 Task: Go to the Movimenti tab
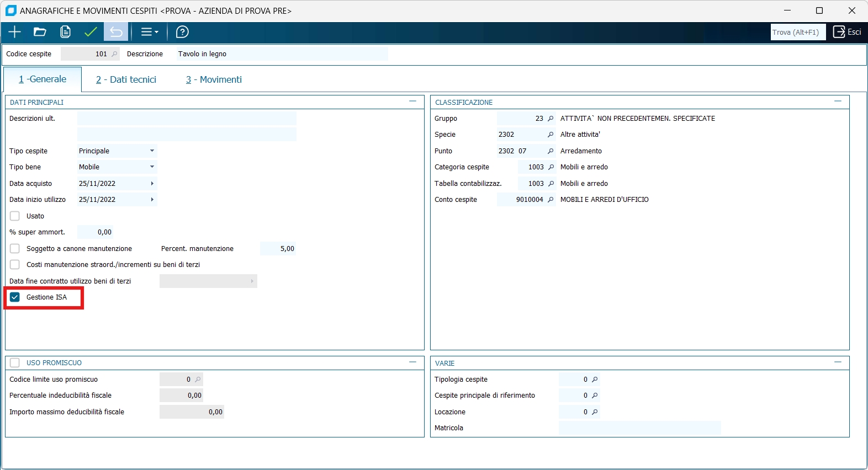tap(214, 79)
